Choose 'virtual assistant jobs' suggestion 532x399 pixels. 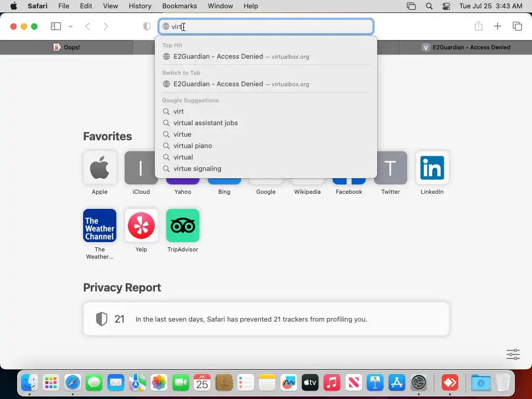point(266,123)
